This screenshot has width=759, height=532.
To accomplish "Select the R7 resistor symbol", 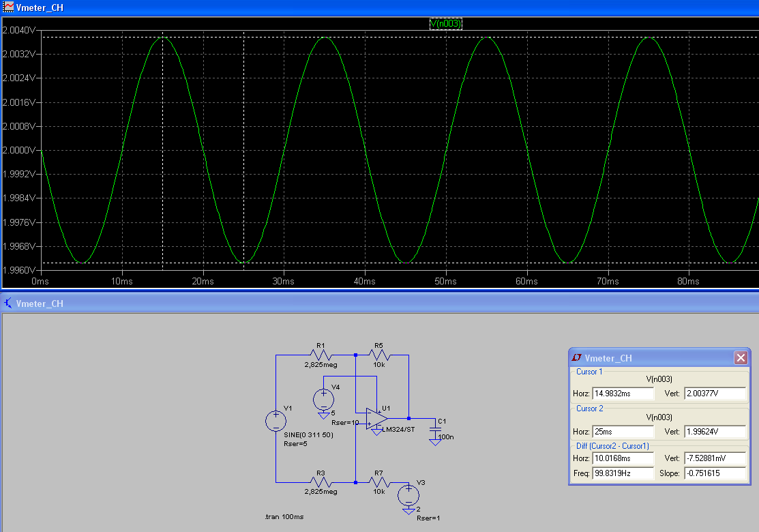I will point(379,482).
